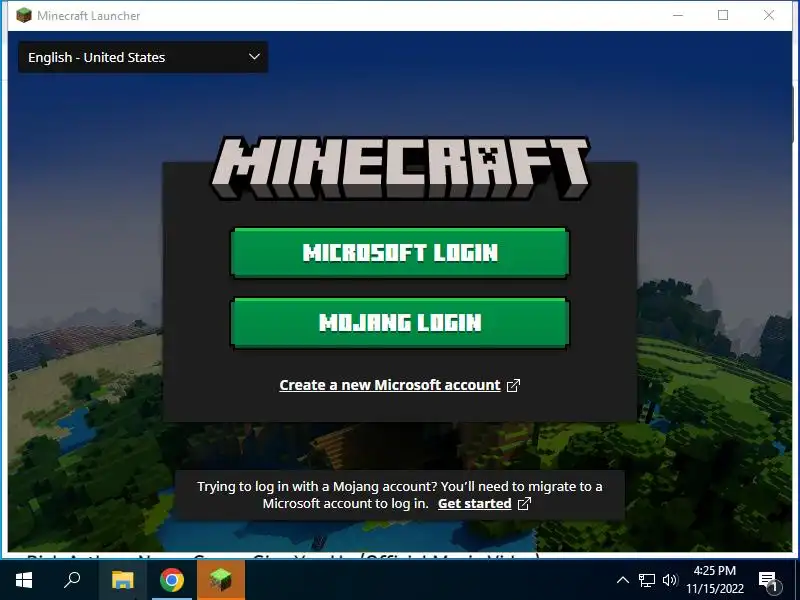
Task: Open the notification action center icon
Action: [769, 580]
